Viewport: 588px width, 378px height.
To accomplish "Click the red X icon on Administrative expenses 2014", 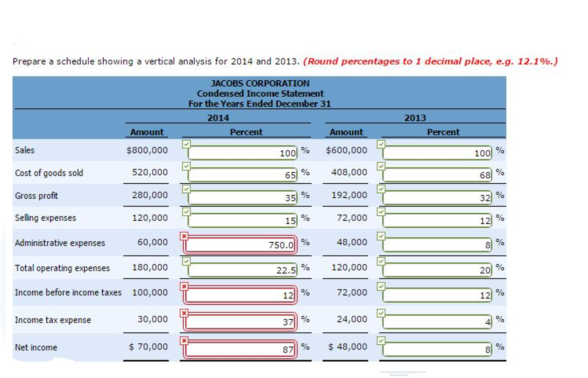I will click(183, 235).
